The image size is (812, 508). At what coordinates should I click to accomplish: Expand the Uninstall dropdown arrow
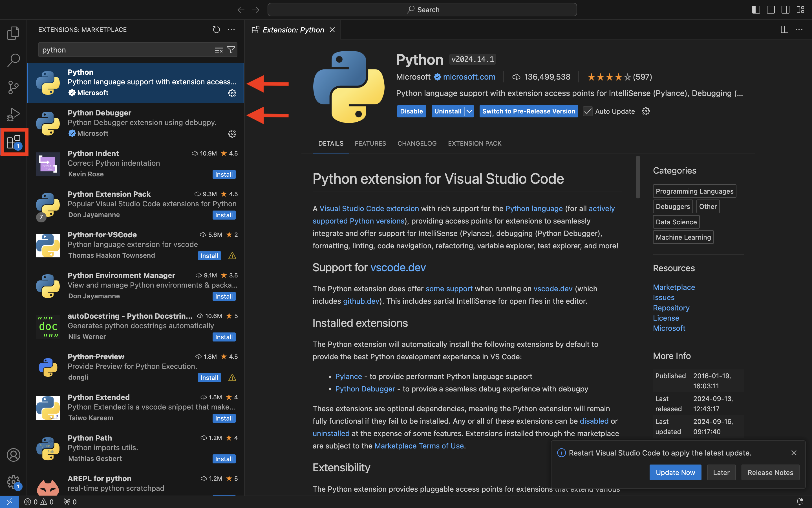point(469,111)
